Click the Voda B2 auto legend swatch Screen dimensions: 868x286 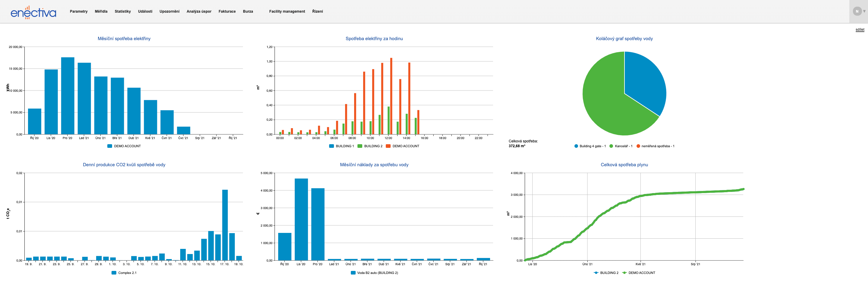353,273
